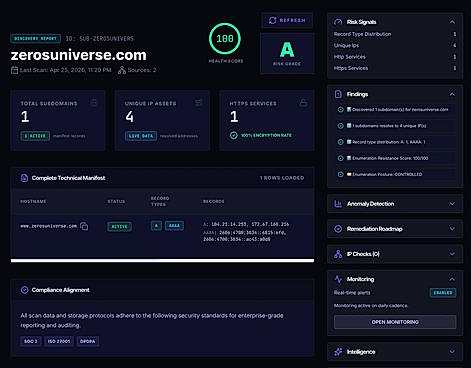Click the Discovery Report badge
Screen dimensions: 471x368
(35, 39)
